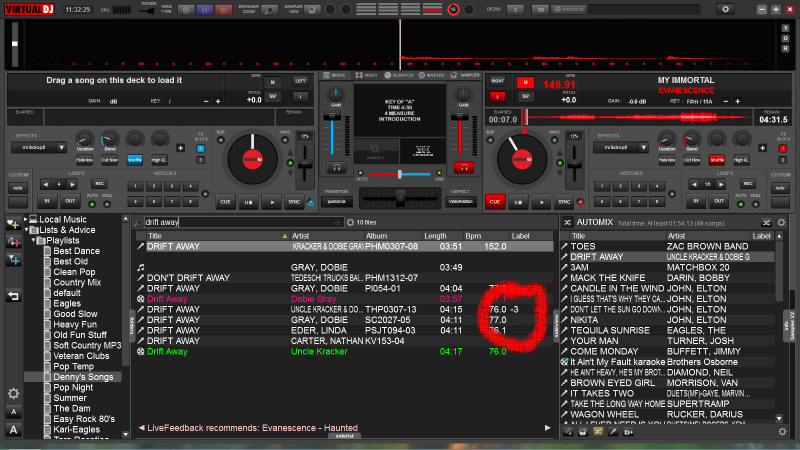
Task: Pause the left deck
Action: [248, 202]
